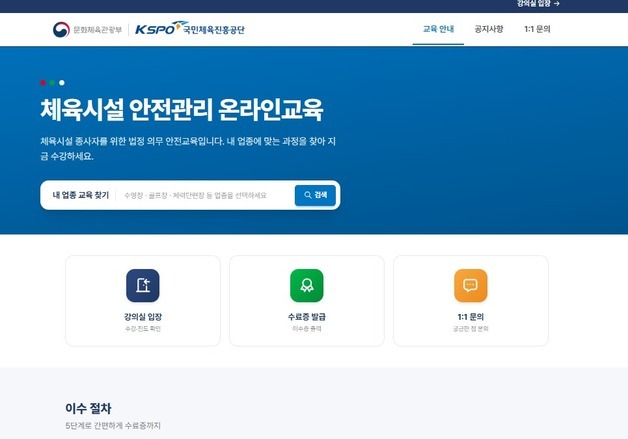Click the 이수증 출력 caption

pos(307,329)
